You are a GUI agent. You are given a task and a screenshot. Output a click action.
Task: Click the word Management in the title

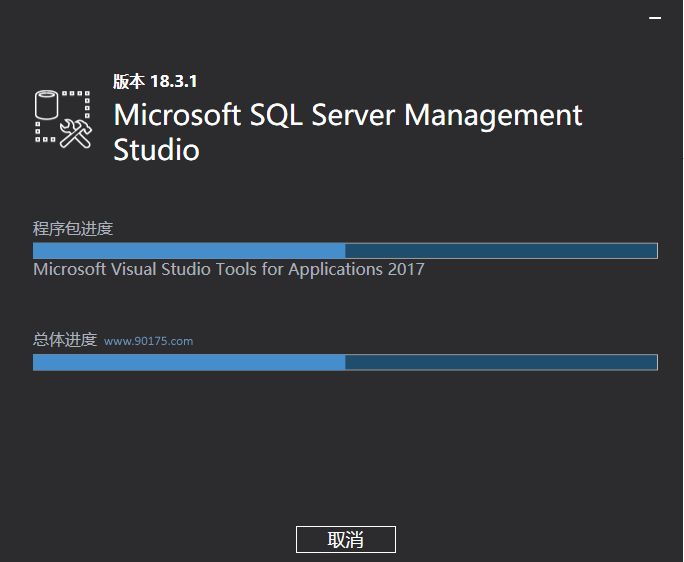coord(493,116)
